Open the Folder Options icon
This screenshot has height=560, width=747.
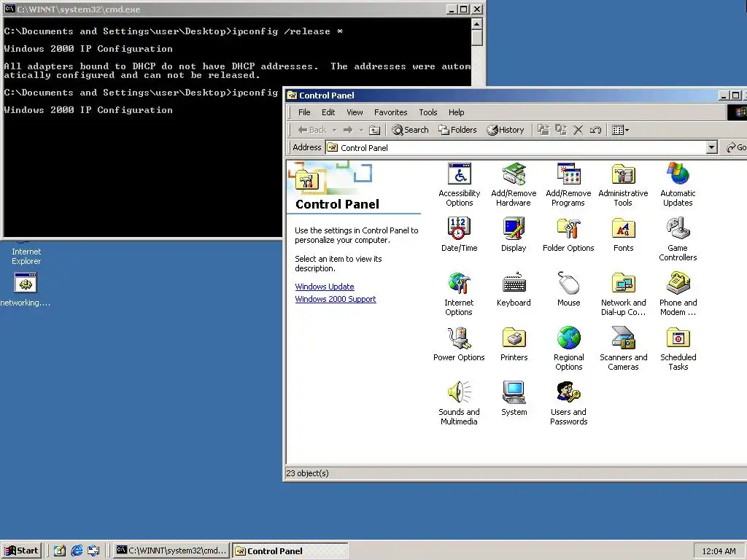tap(568, 234)
